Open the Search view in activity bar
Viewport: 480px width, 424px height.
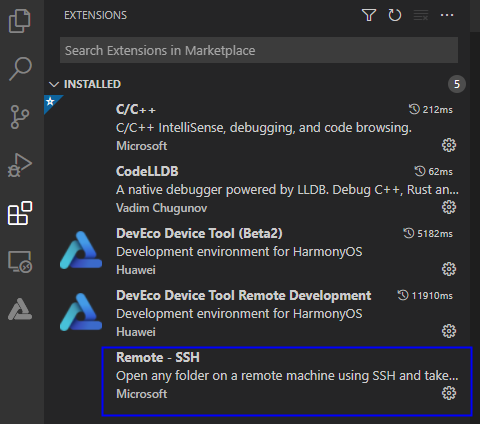[20, 69]
